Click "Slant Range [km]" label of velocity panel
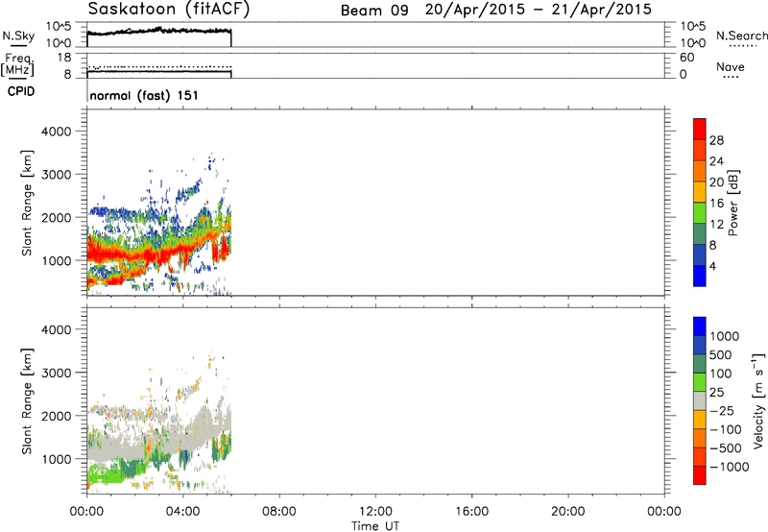This screenshot has width=768, height=532. point(28,401)
